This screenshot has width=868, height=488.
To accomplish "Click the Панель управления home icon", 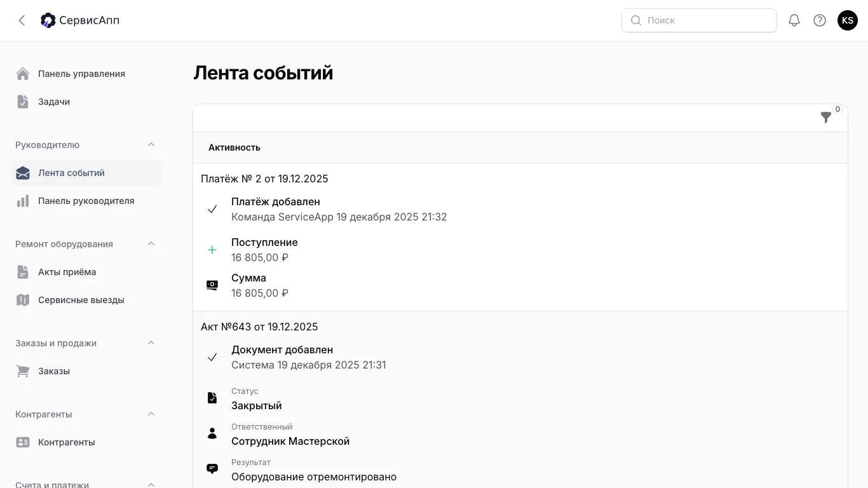I will click(23, 74).
